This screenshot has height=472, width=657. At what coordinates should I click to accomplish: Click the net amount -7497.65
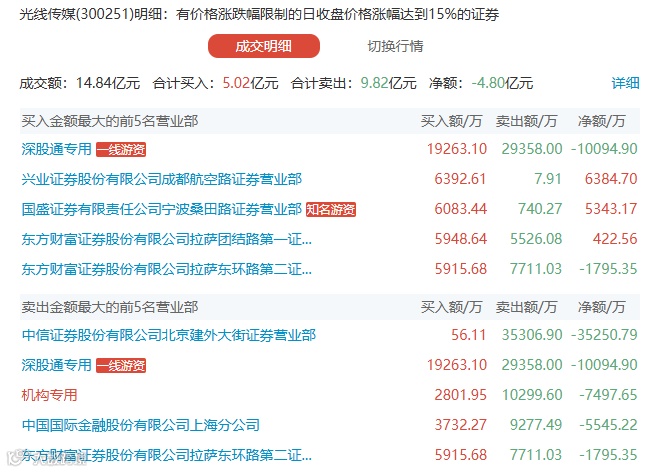coord(608,395)
